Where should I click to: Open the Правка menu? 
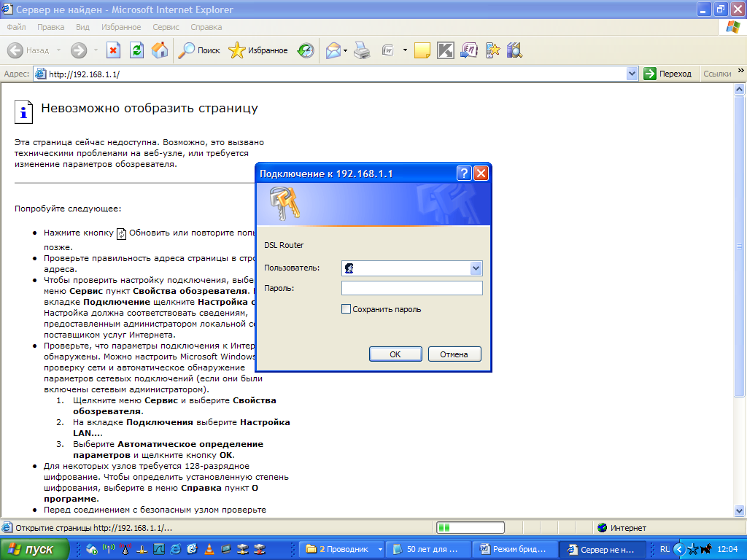tap(50, 27)
